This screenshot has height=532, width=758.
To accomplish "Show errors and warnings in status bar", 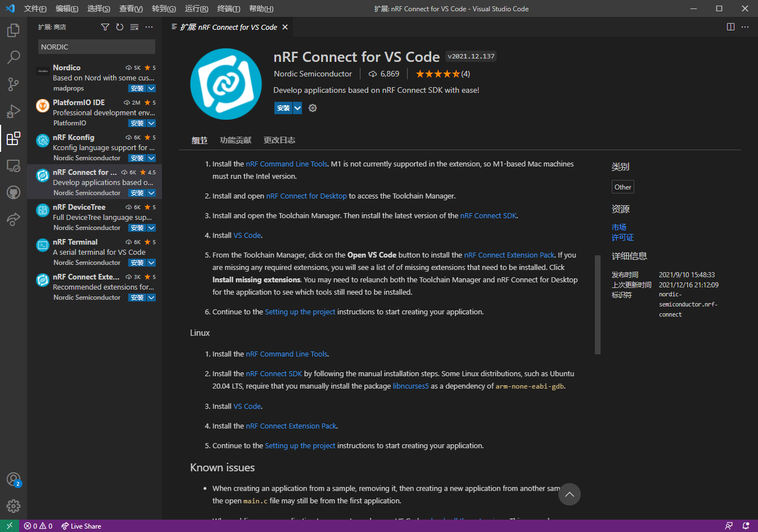I will 38,526.
